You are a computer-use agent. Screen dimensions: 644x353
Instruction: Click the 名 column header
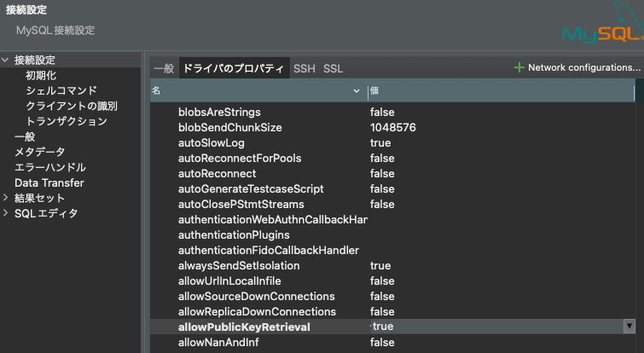[x=258, y=90]
